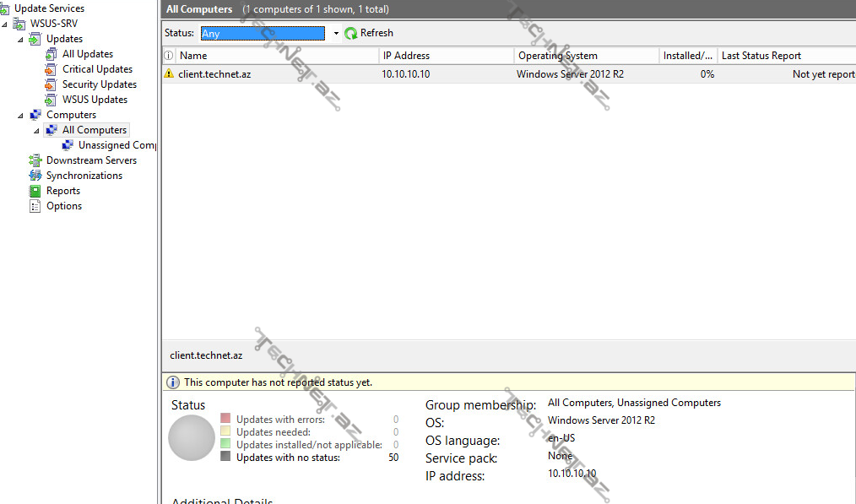Image resolution: width=856 pixels, height=504 pixels.
Task: Click the Options icon in tree
Action: tap(35, 206)
